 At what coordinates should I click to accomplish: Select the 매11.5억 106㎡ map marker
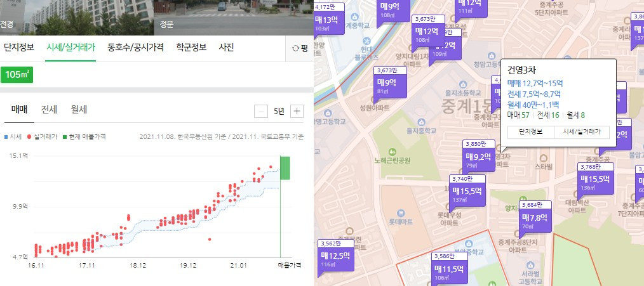coord(449,268)
